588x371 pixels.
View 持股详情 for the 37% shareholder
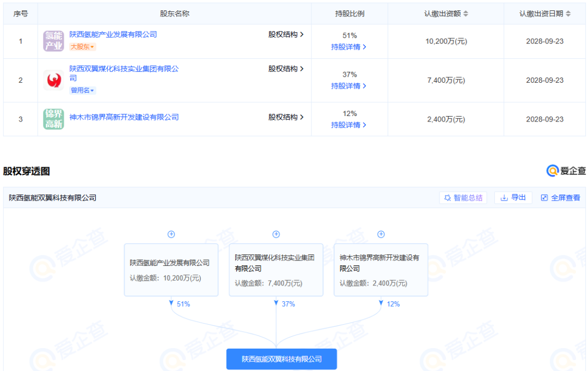pyautogui.click(x=349, y=86)
